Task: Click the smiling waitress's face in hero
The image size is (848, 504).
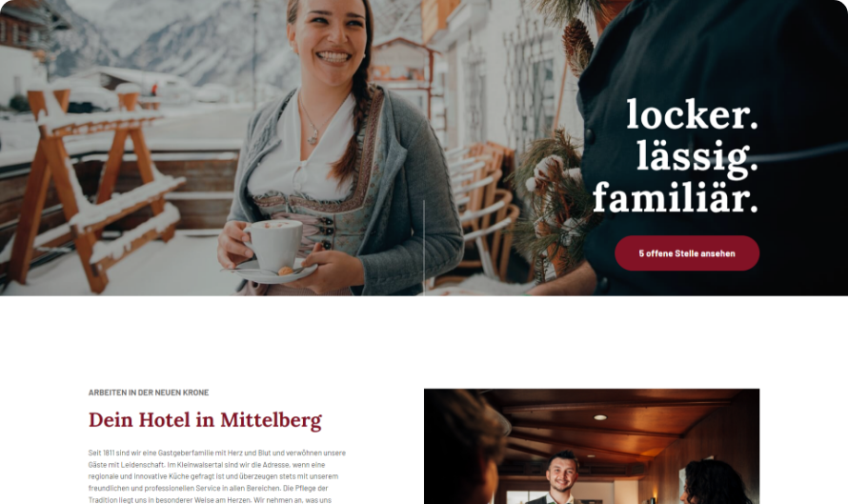Action: tap(328, 38)
